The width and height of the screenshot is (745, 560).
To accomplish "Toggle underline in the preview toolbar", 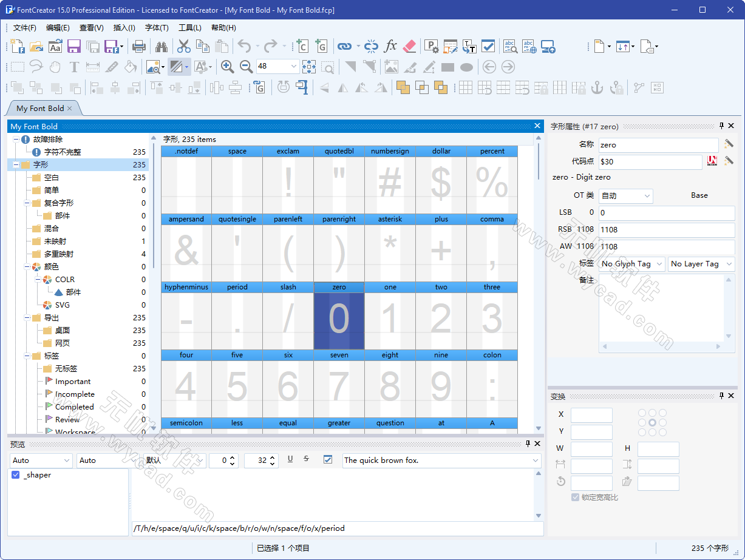I will click(x=290, y=459).
